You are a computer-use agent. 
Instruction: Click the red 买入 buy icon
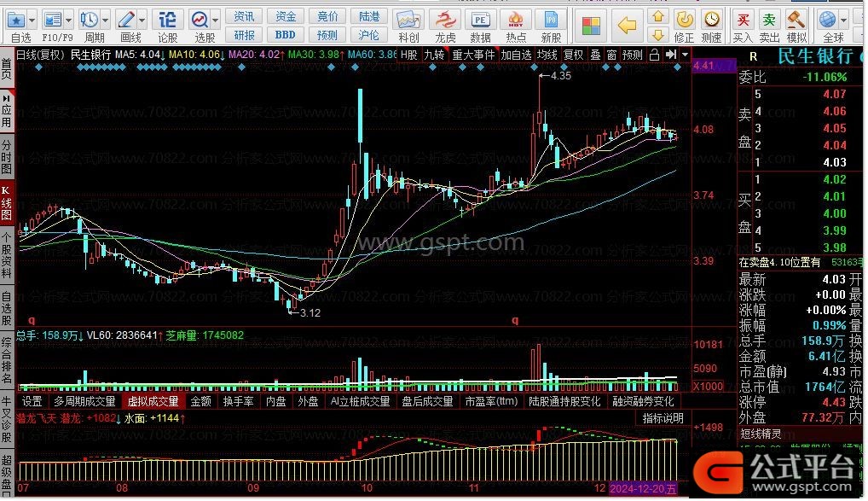click(743, 20)
